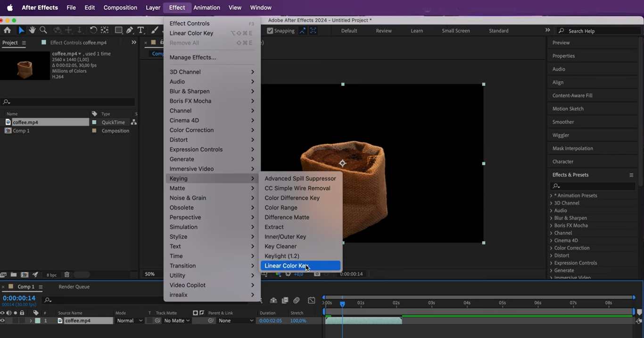Select the Pen tool
Image resolution: width=644 pixels, height=338 pixels.
click(130, 30)
